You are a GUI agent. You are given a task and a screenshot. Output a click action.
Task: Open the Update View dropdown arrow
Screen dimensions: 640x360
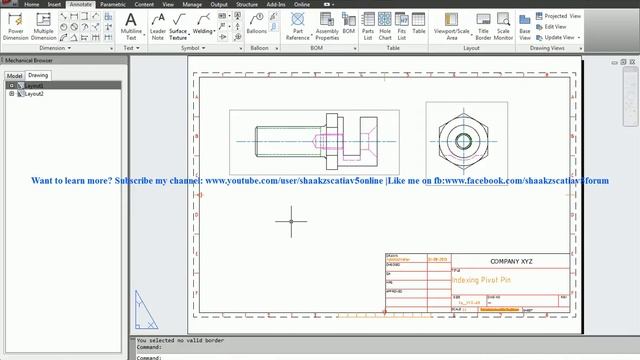pyautogui.click(x=579, y=38)
